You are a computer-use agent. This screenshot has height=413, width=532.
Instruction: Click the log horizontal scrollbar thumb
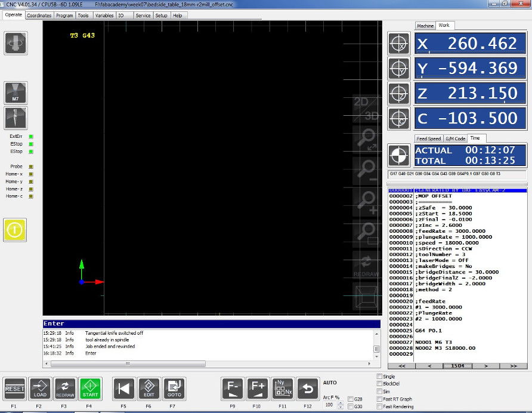[x=128, y=363]
